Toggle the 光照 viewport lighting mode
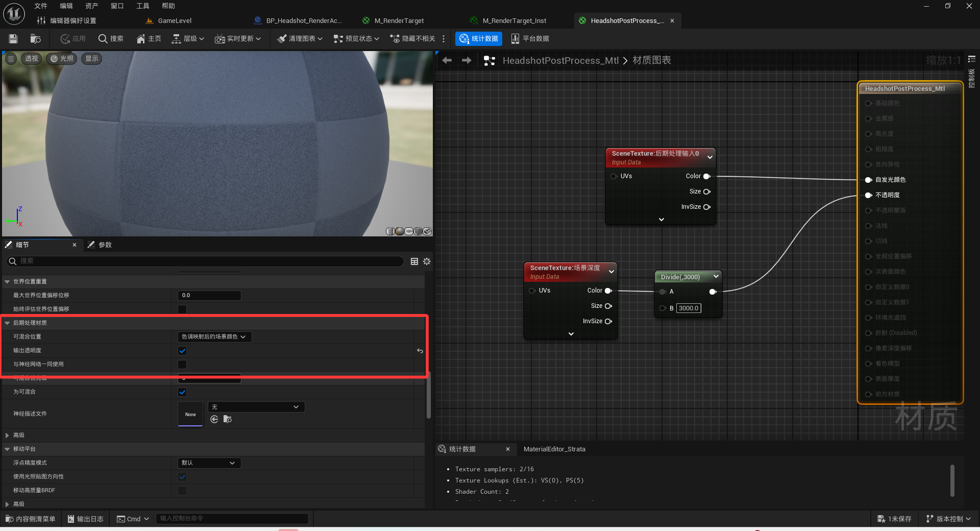This screenshot has width=980, height=531. click(62, 59)
